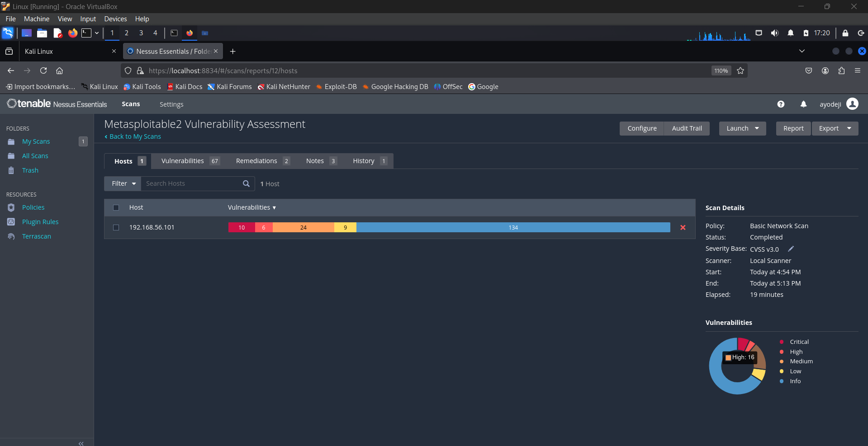This screenshot has height=446, width=868.
Task: Remove host 192.168.56.101 with red X
Action: click(x=683, y=228)
